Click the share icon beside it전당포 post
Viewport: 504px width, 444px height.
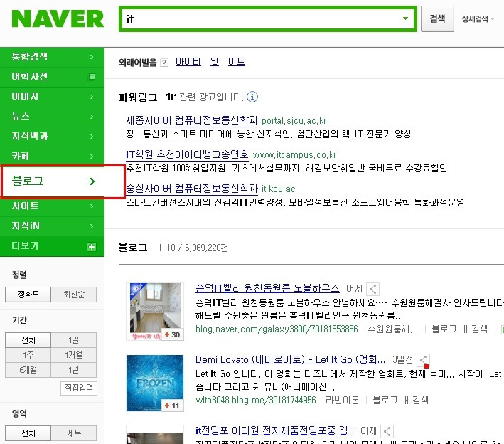pyautogui.click(x=387, y=431)
